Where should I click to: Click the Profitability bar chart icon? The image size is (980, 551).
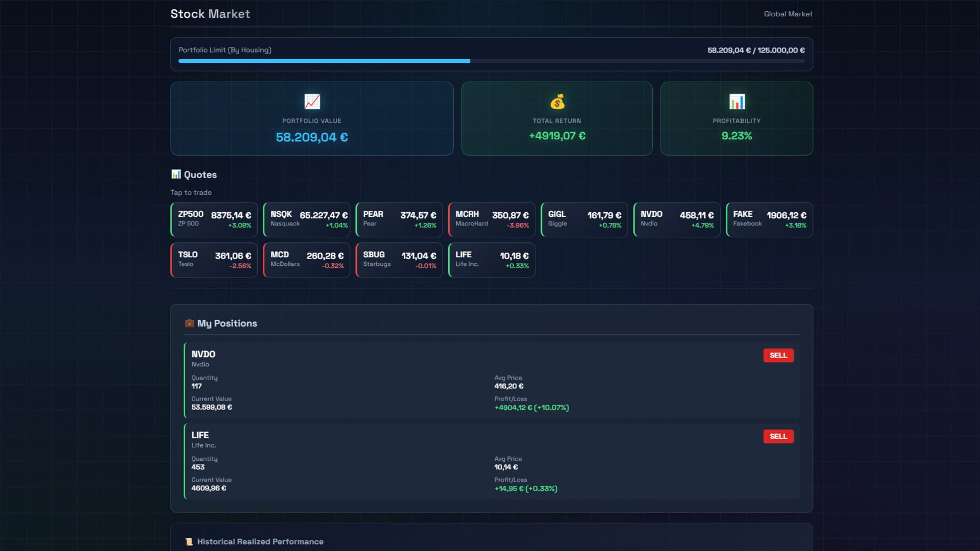click(736, 102)
